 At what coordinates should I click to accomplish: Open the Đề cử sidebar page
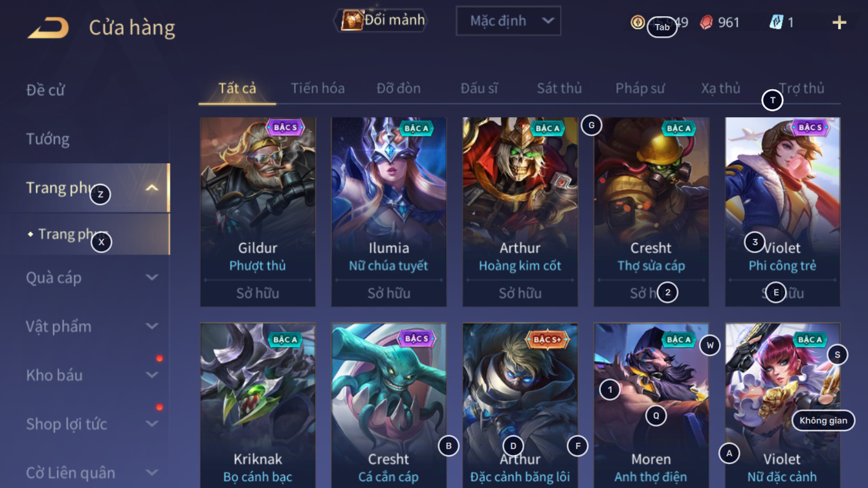[x=45, y=90]
